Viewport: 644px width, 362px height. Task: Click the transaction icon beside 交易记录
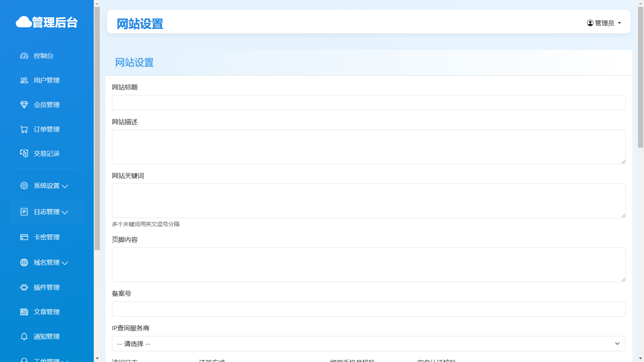[x=24, y=154]
